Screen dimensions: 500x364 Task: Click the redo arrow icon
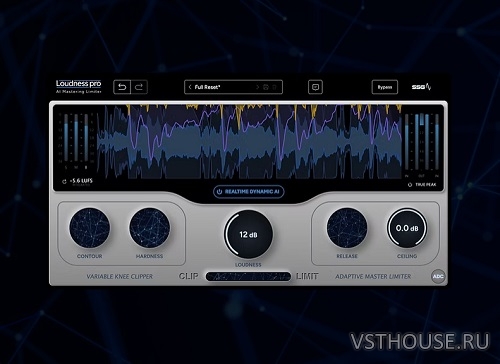[139, 87]
